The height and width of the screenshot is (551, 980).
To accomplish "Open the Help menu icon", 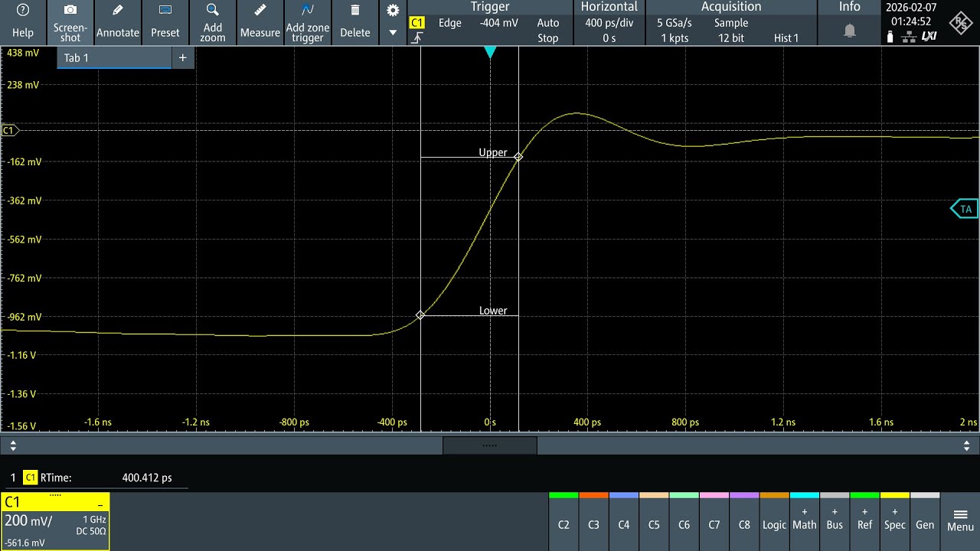I will 23,21.
